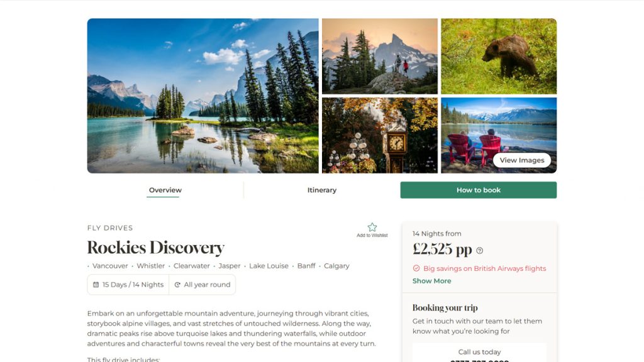
Task: Click the price info question mark icon
Action: [479, 250]
